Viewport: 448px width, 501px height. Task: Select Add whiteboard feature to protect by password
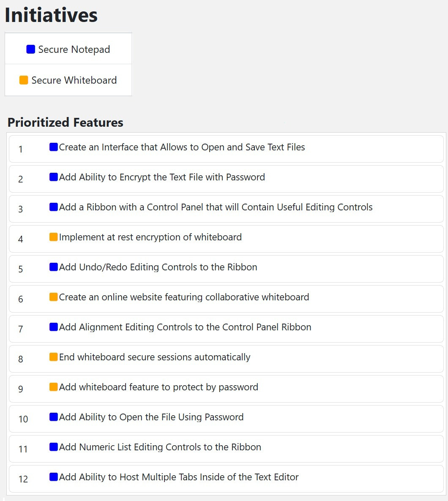tap(226, 389)
